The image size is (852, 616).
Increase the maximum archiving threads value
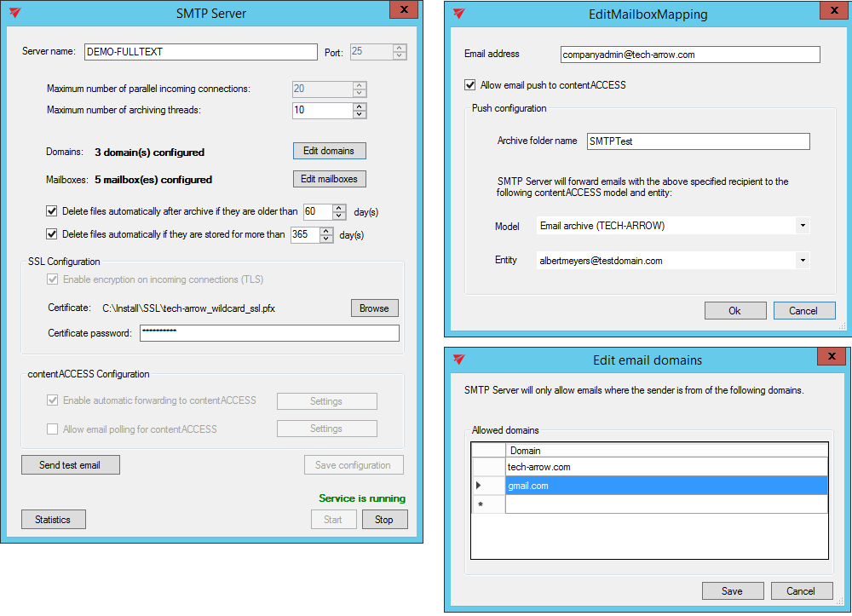click(x=360, y=107)
